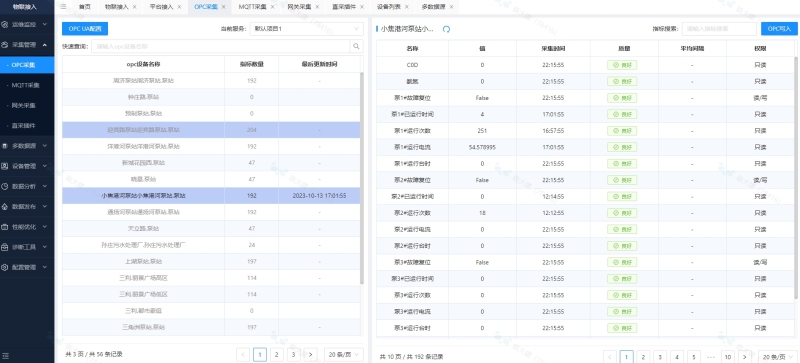Click the 诊断工具 toolbox icon
The height and width of the screenshot is (363, 800).
pos(5,247)
